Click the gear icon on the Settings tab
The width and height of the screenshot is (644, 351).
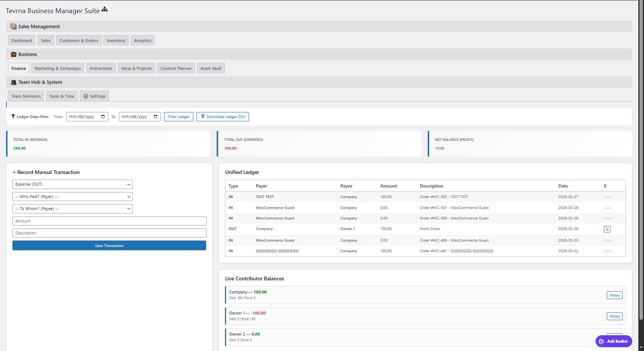[86, 96]
